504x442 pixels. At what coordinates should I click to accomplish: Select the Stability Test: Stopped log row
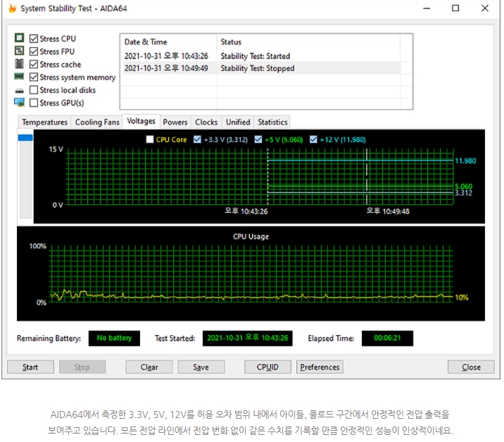(260, 68)
